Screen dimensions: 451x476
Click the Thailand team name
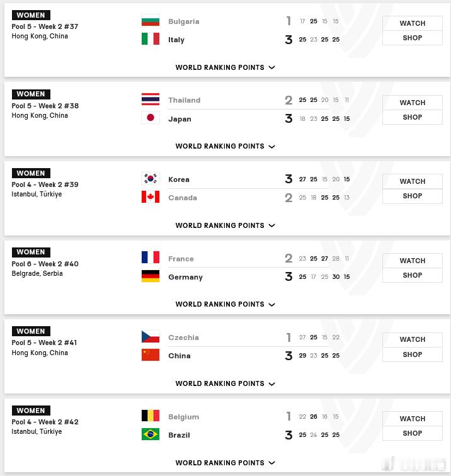point(185,100)
